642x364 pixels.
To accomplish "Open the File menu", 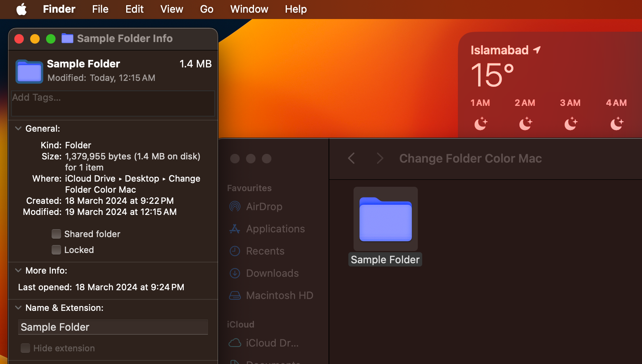I will pyautogui.click(x=100, y=9).
